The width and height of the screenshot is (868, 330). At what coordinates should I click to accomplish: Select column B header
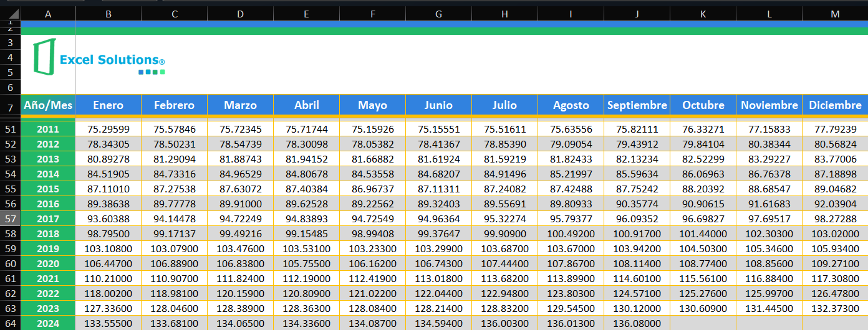[x=109, y=14]
